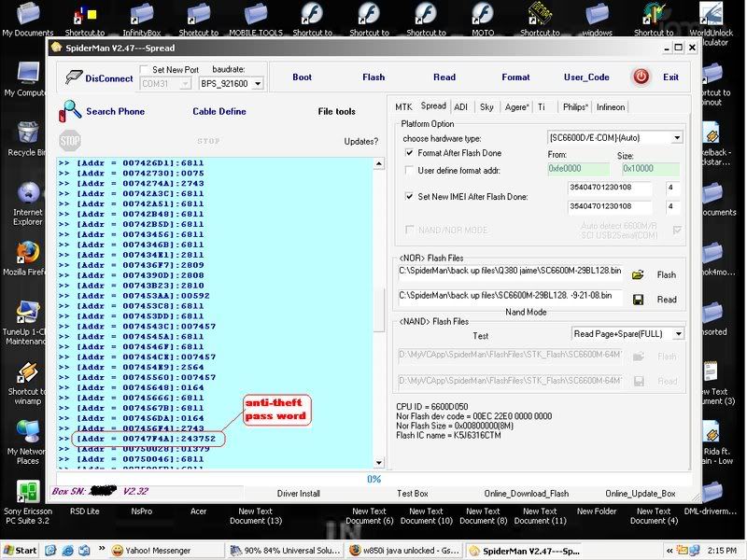Open the MOTO desktop shortcut

coord(483,19)
